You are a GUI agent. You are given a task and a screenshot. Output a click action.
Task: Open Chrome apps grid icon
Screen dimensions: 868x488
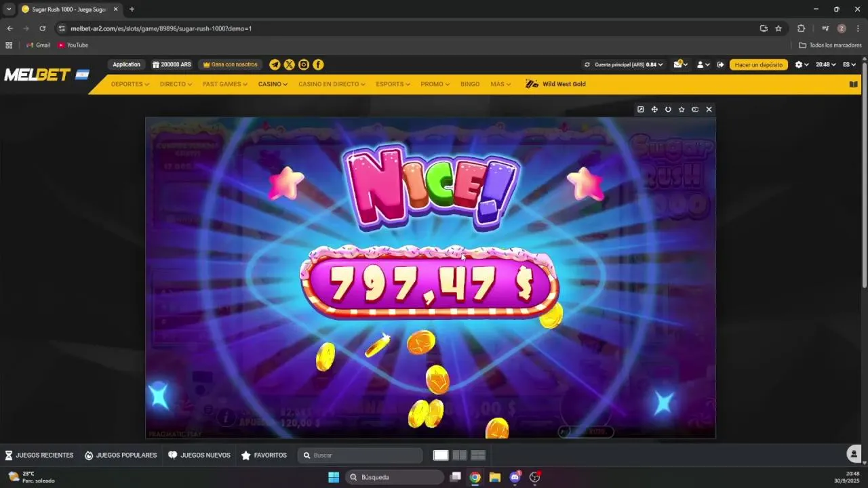9,45
